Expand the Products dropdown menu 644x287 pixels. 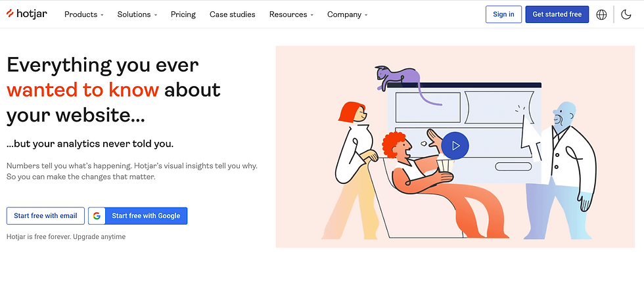click(x=84, y=14)
